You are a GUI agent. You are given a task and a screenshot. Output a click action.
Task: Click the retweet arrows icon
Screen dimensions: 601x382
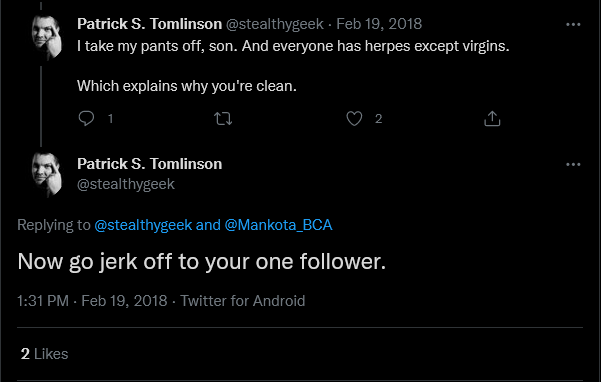click(x=223, y=118)
